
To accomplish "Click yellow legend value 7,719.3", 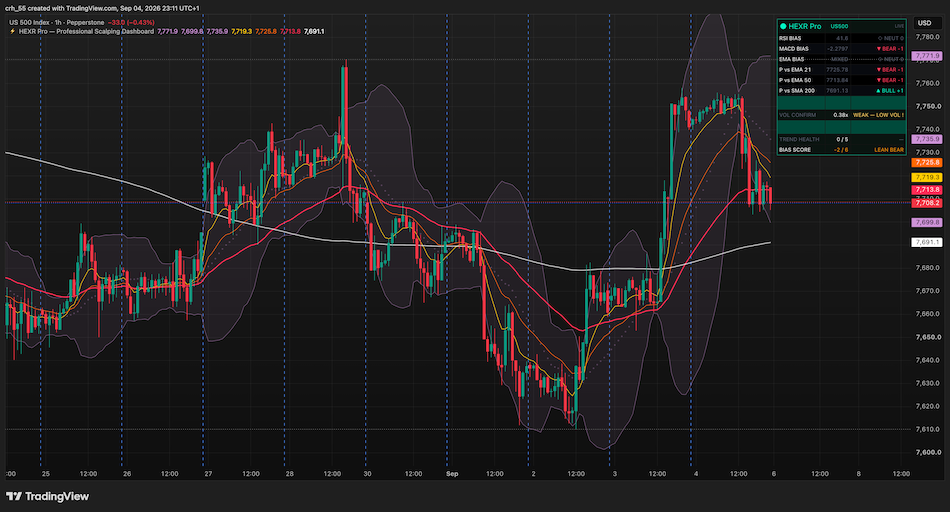I will tap(242, 31).
